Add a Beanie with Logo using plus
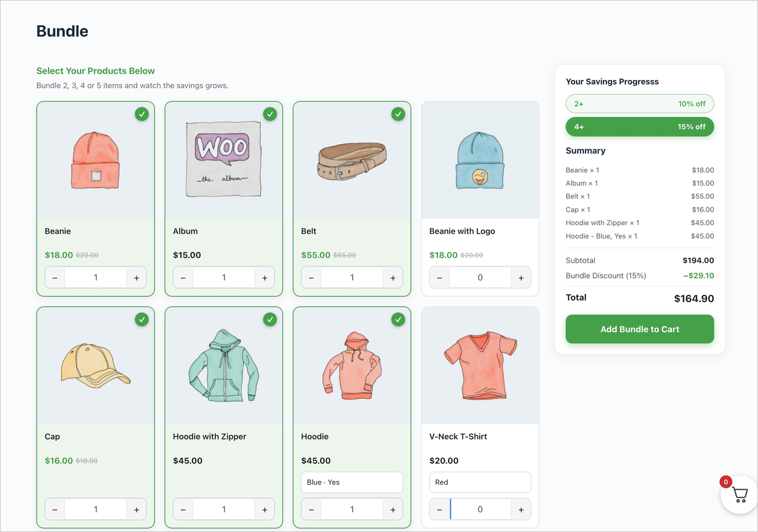 pyautogui.click(x=521, y=278)
